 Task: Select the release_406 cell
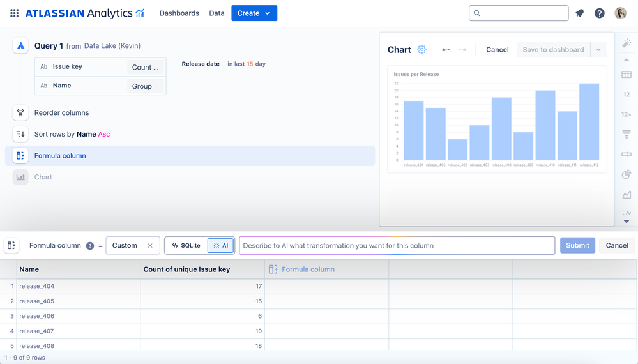79,316
